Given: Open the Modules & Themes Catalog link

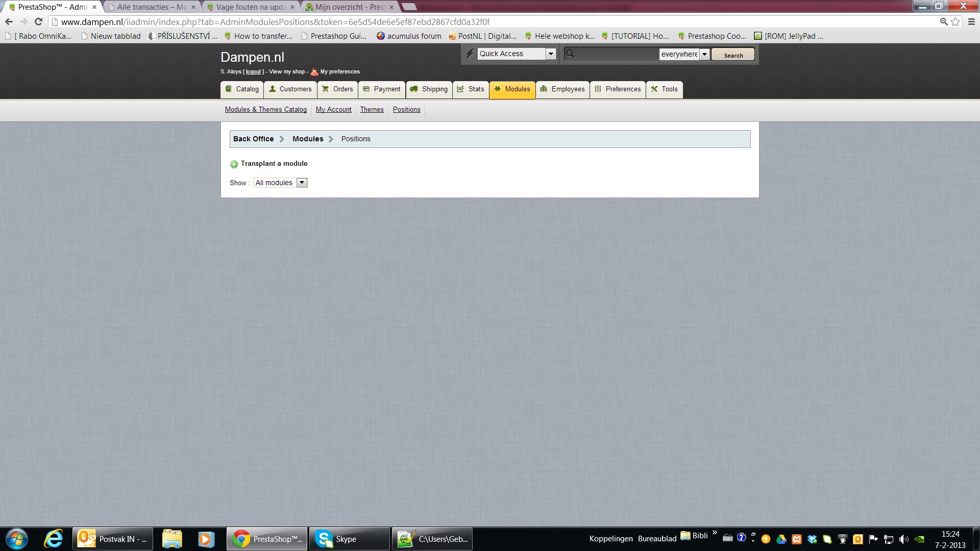Looking at the screenshot, I should [x=266, y=110].
